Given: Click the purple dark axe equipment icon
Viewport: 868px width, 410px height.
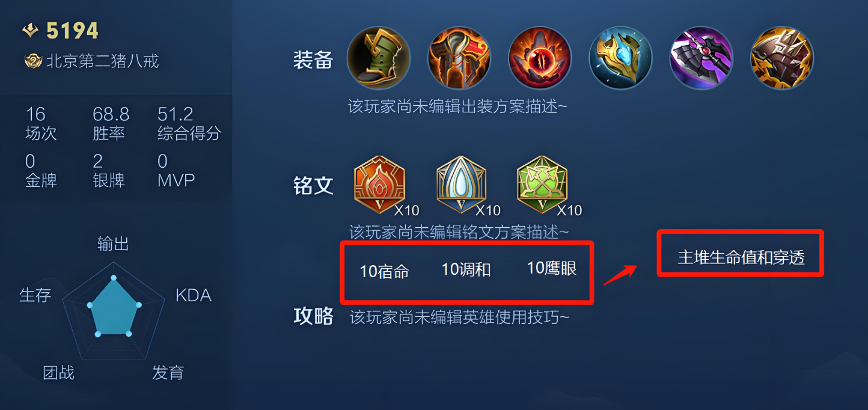Looking at the screenshot, I should (701, 58).
